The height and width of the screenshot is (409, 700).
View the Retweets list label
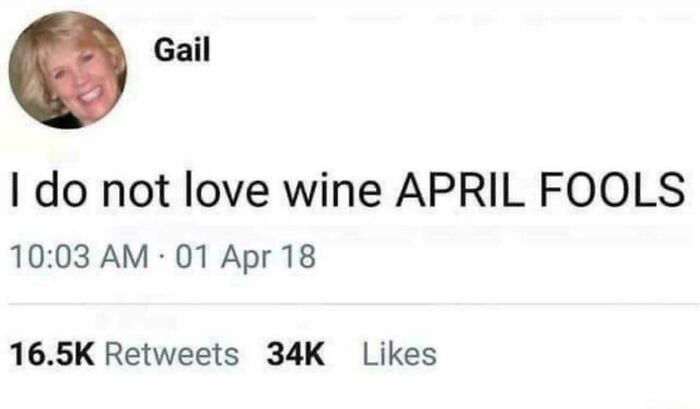point(172,354)
